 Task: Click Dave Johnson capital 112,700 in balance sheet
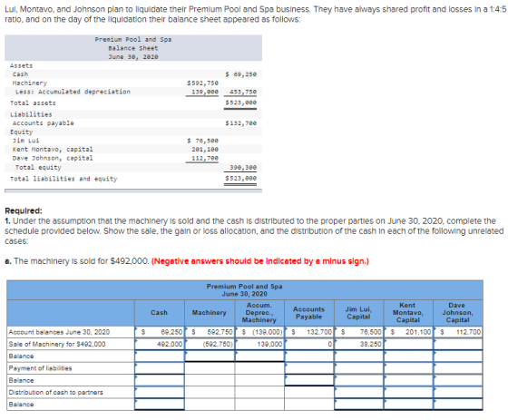(205, 158)
